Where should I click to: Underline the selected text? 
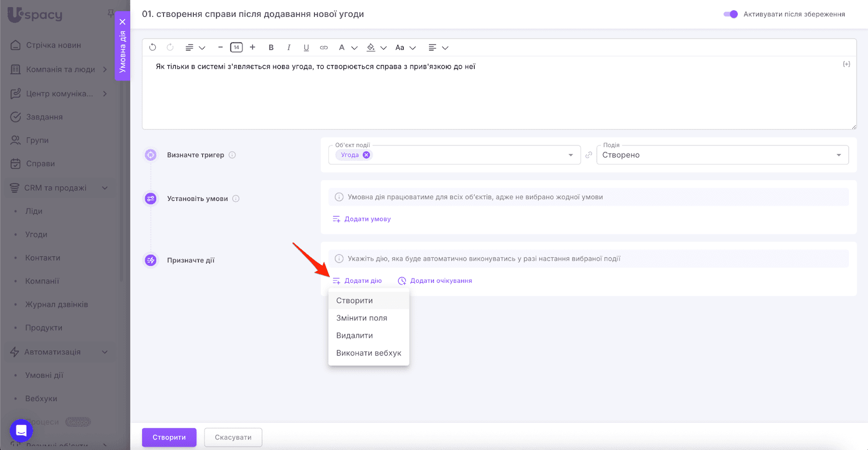click(x=306, y=48)
